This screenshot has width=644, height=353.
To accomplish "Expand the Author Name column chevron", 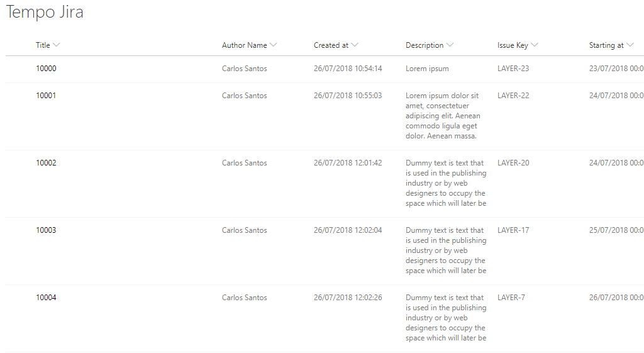I will click(x=273, y=45).
